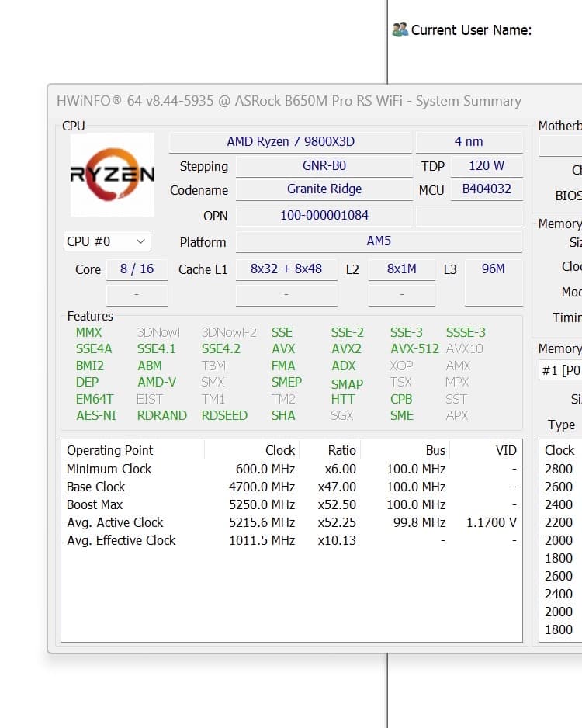Click the Granite Ridge codename value

click(x=324, y=189)
